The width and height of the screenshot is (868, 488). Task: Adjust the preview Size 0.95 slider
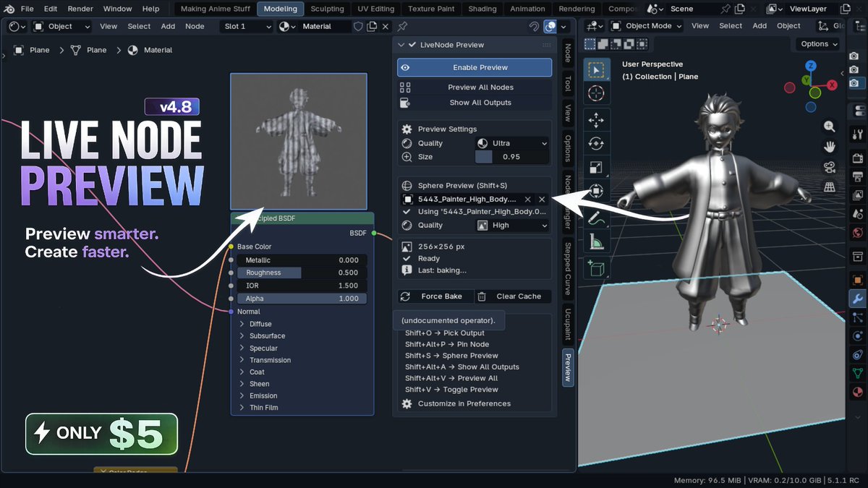tap(512, 157)
